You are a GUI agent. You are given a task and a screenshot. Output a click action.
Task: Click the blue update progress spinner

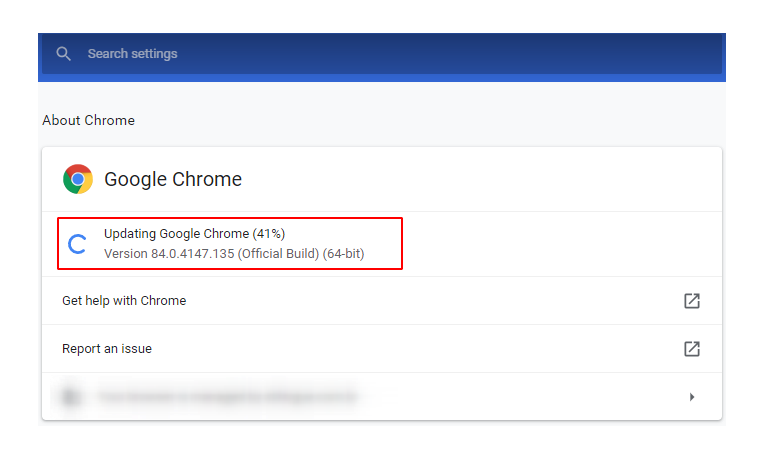tap(77, 244)
